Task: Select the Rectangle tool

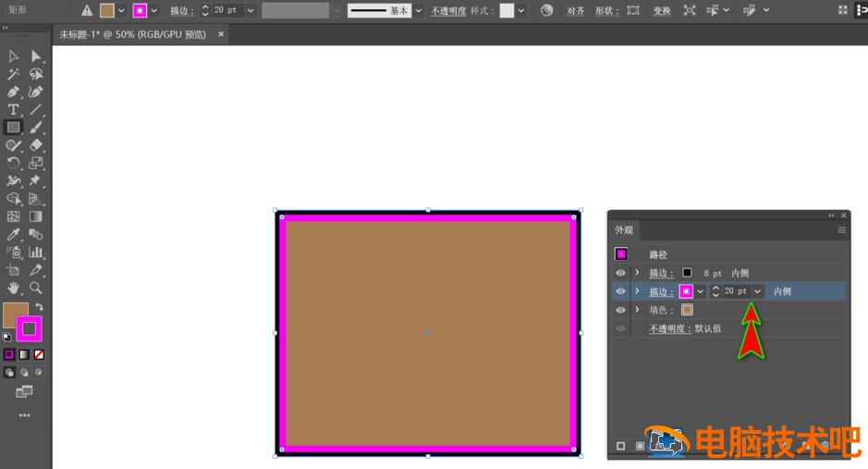Action: pyautogui.click(x=13, y=128)
